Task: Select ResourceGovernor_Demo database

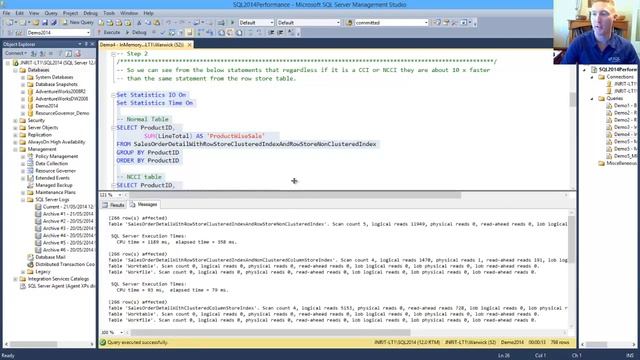Action: point(62,113)
